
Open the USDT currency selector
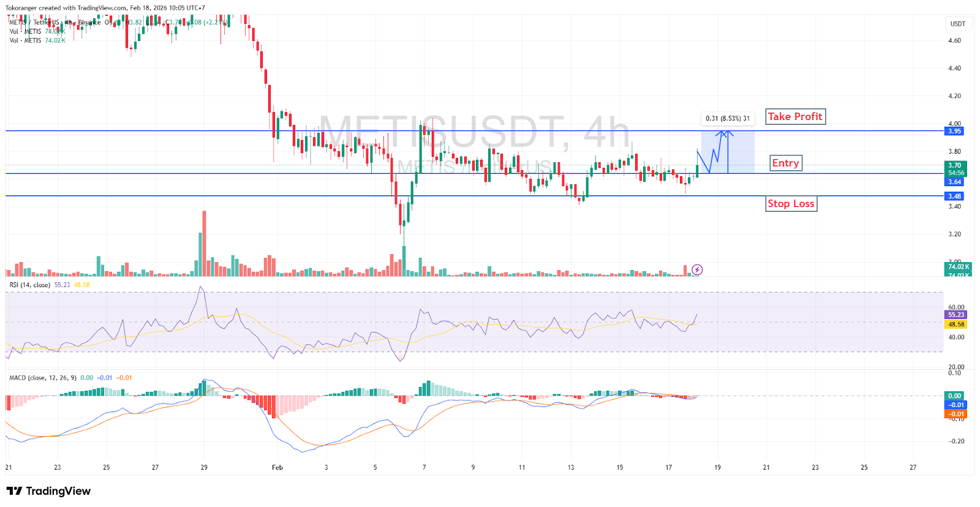pyautogui.click(x=957, y=24)
